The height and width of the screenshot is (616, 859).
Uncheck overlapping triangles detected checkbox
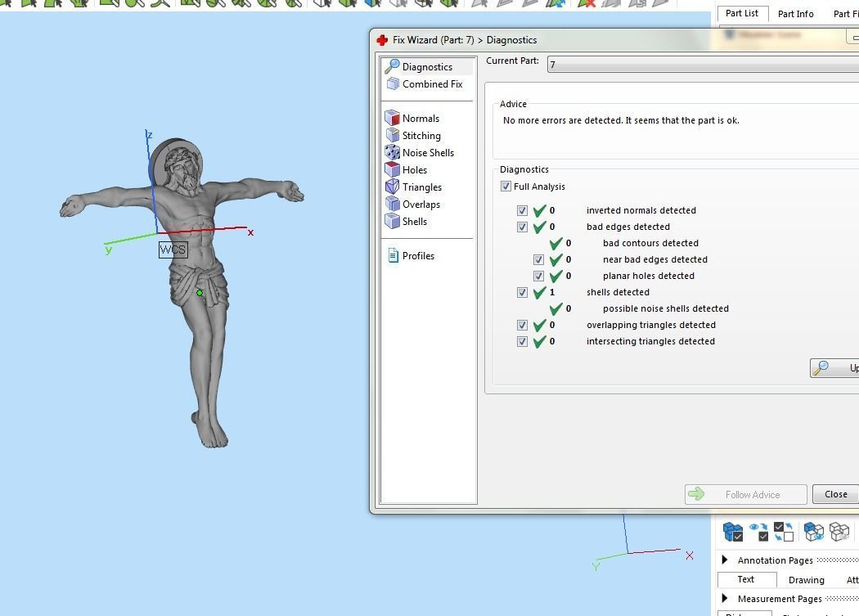(x=522, y=325)
